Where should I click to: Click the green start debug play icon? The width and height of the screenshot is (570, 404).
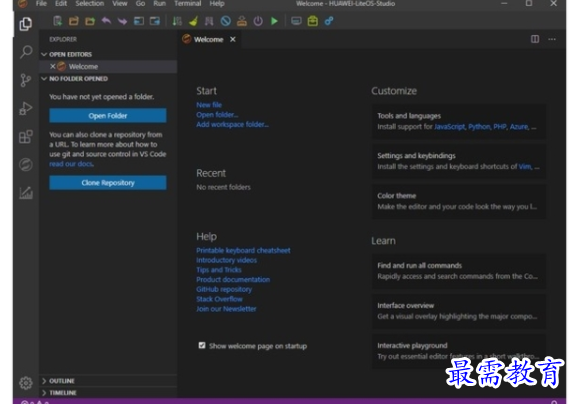click(274, 21)
